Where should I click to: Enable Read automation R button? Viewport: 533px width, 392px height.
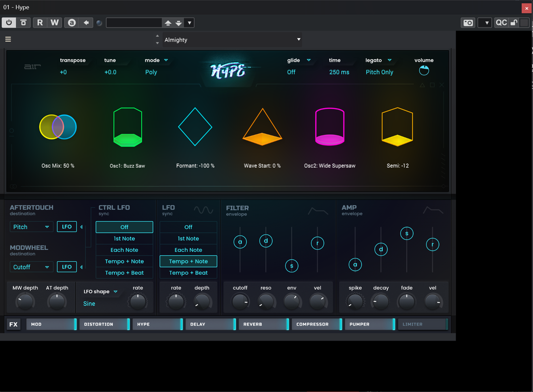(40, 23)
